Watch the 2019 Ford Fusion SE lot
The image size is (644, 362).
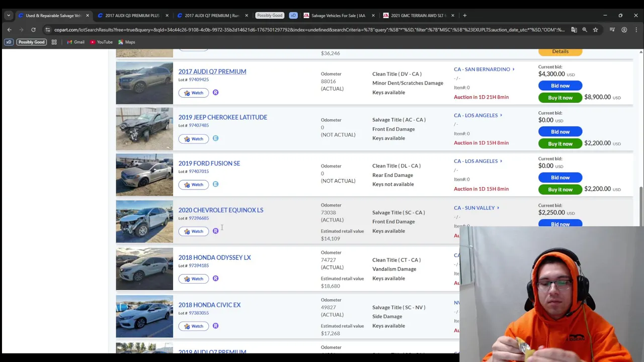coord(194,185)
